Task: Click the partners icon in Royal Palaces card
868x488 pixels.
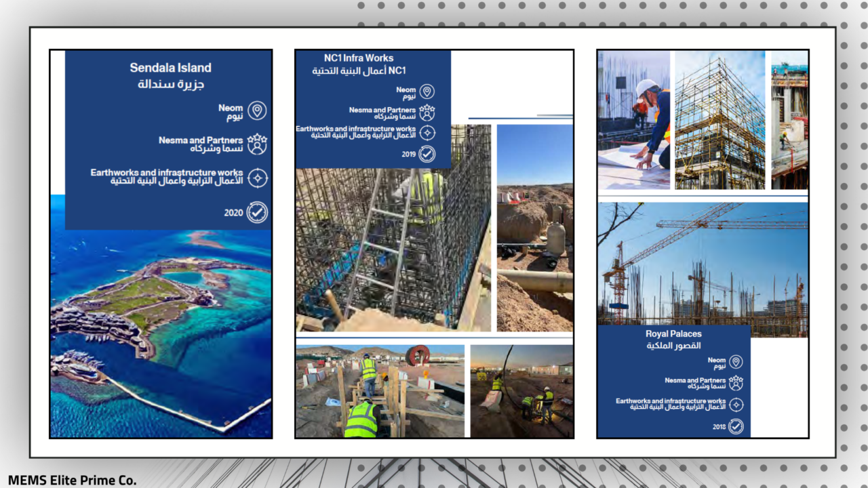Action: (x=736, y=384)
